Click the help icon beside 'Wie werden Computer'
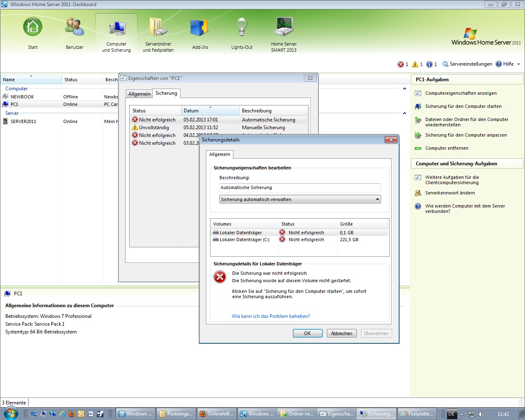Screen dimensions: 525x420 (418, 206)
